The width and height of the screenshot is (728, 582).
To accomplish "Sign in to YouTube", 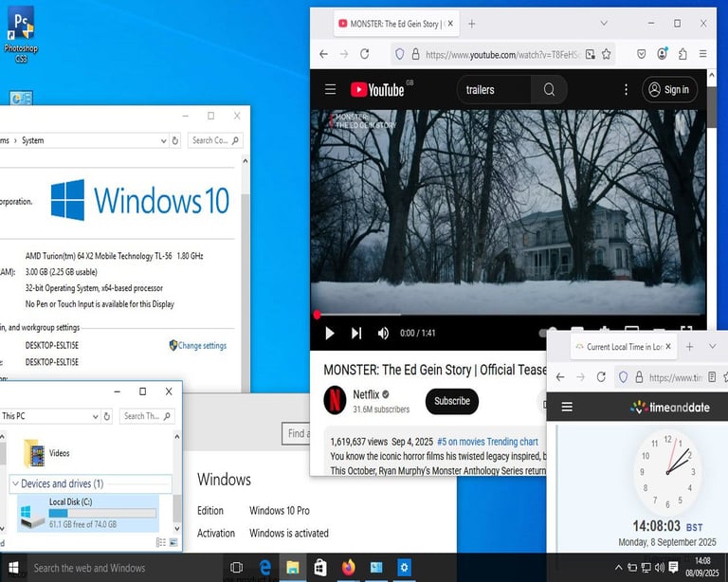I will coord(669,89).
